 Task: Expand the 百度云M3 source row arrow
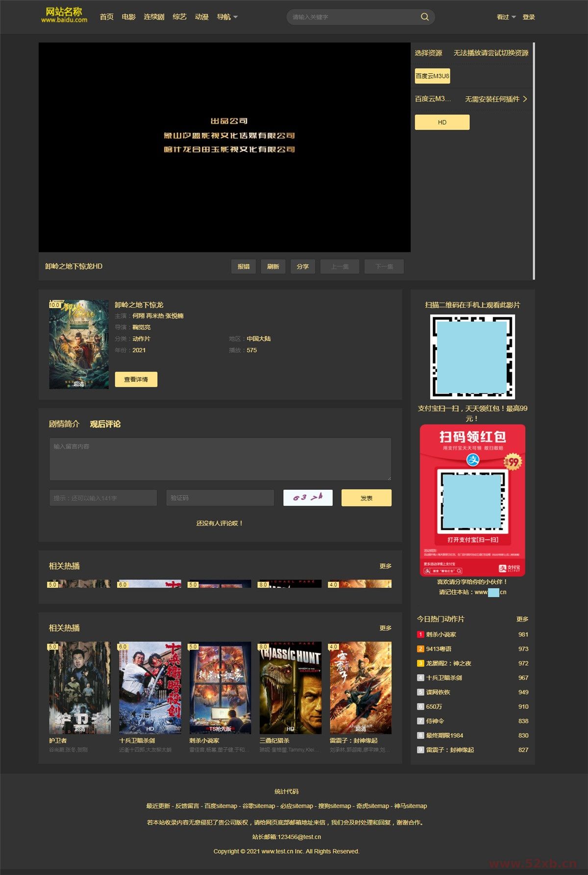[525, 99]
